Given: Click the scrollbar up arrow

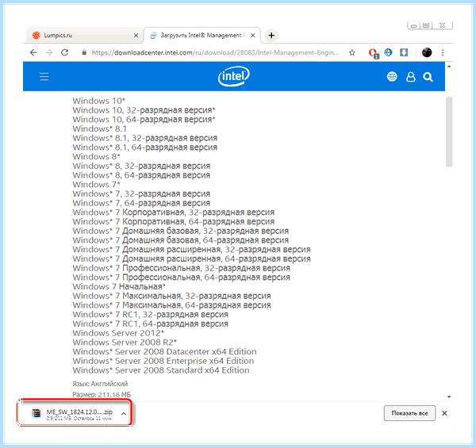Looking at the screenshot, I should coord(449,66).
